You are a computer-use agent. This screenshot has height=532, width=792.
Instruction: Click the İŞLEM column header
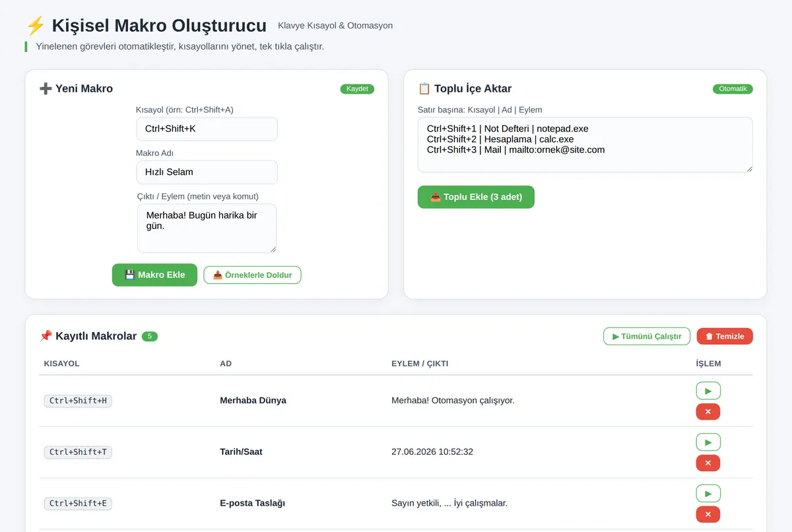[x=709, y=364]
